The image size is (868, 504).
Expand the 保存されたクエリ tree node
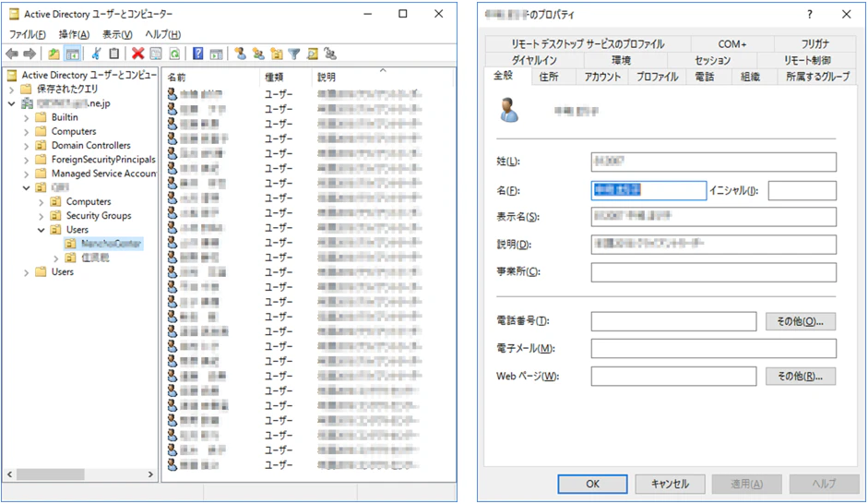coord(12,90)
